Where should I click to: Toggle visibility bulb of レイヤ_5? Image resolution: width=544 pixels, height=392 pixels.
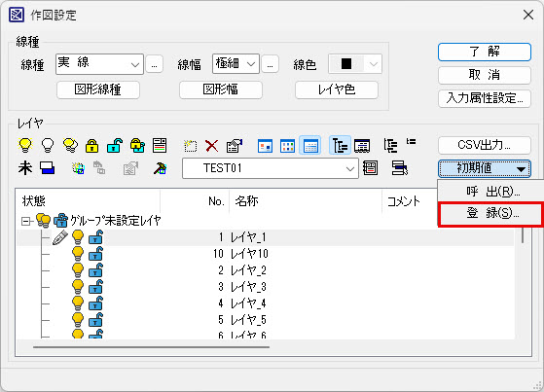pos(78,319)
